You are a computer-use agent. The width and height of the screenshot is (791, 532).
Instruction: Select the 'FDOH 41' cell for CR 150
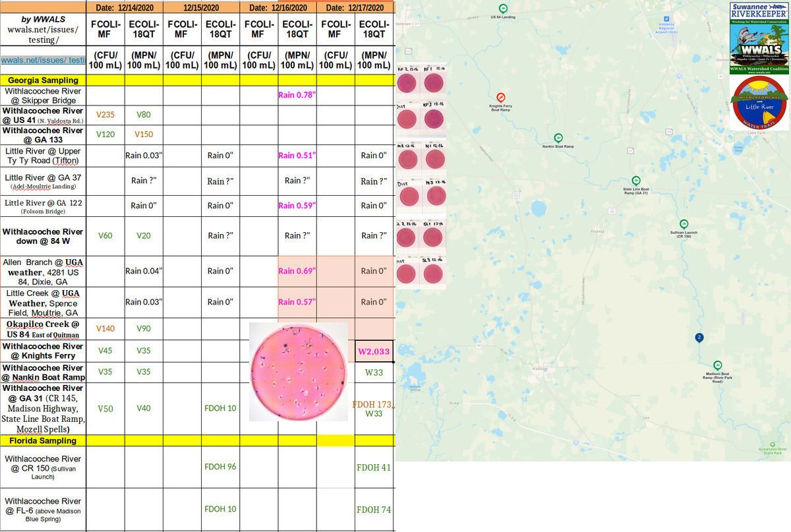374,467
